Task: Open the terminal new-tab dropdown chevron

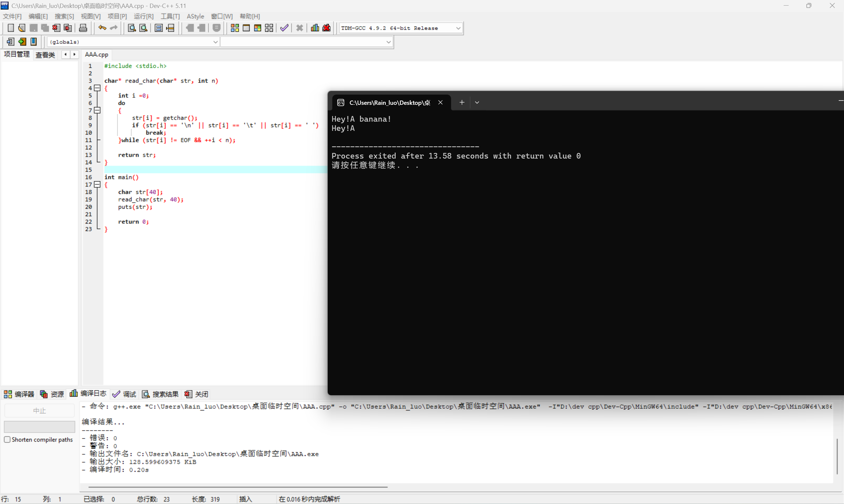Action: (477, 103)
